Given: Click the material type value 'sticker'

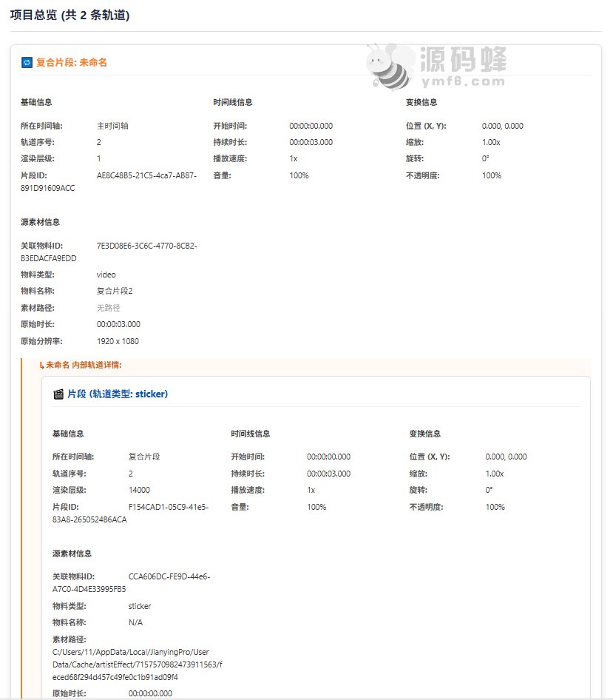Looking at the screenshot, I should 140,606.
